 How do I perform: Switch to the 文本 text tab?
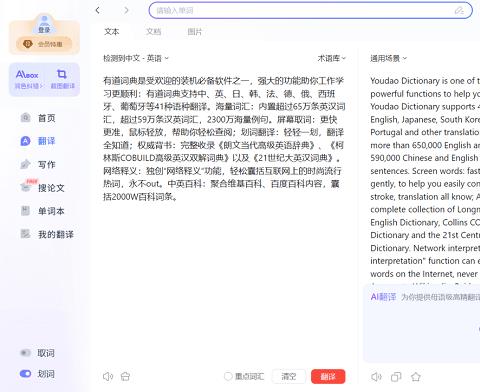[x=111, y=32]
